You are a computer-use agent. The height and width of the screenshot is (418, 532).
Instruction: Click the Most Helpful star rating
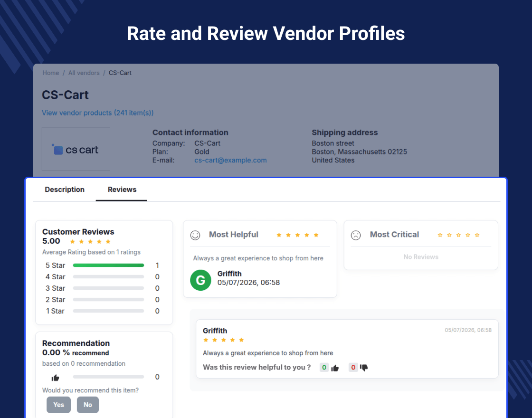pyautogui.click(x=297, y=235)
